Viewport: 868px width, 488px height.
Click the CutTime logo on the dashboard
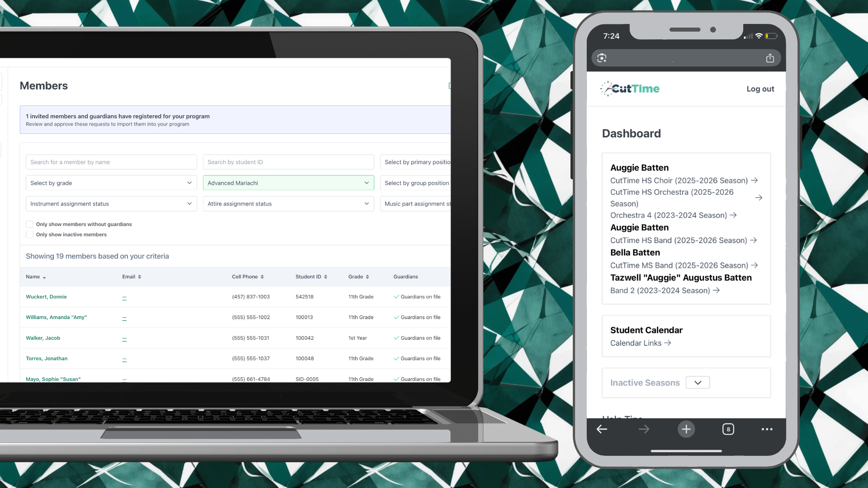coord(629,89)
